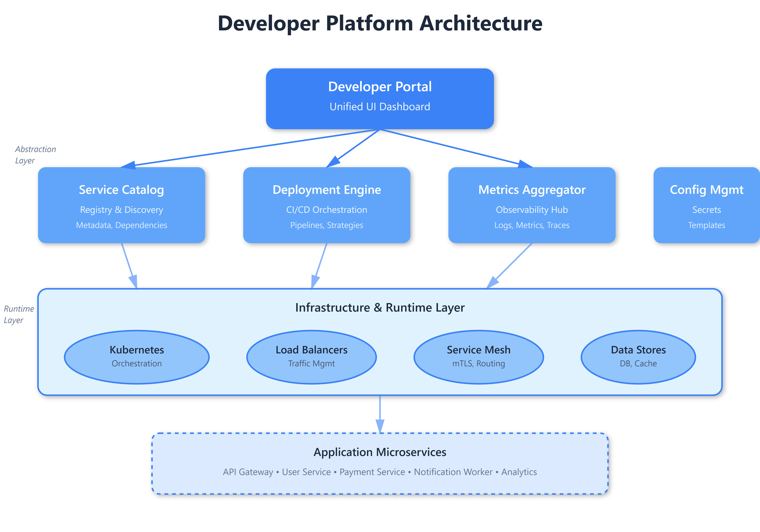Click the Kubernetes ellipse
Viewport: 760px width, 532px height.
[137, 357]
